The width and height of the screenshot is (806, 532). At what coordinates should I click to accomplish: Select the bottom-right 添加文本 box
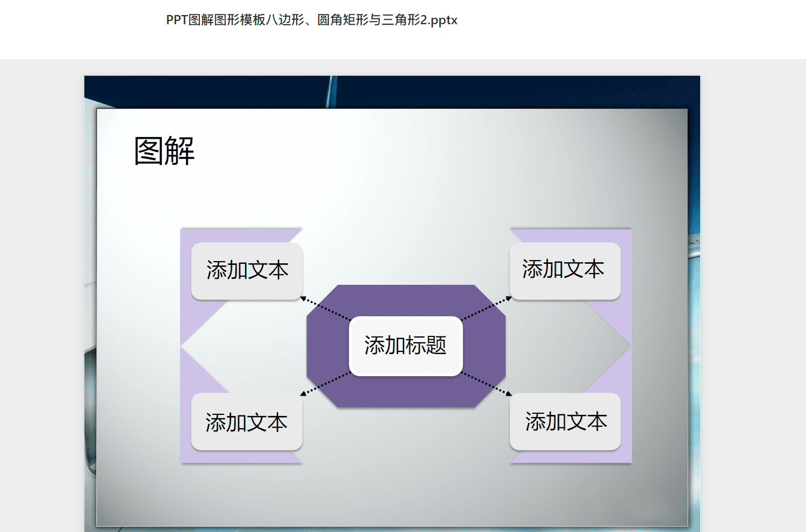point(565,422)
